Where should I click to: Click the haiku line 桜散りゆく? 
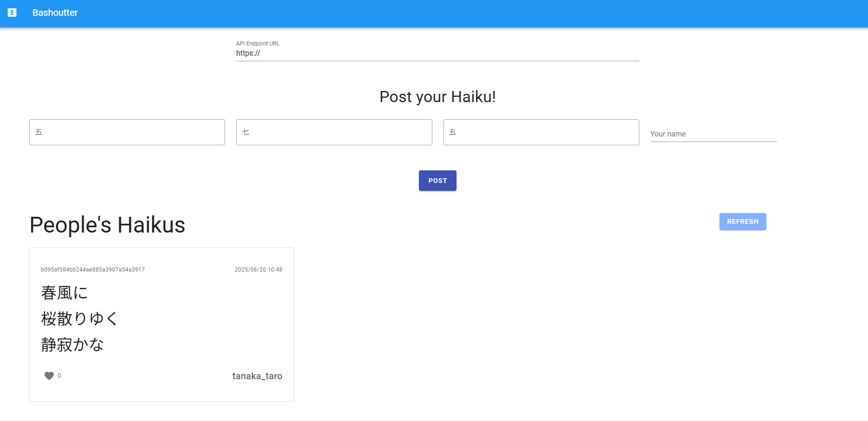coord(79,319)
